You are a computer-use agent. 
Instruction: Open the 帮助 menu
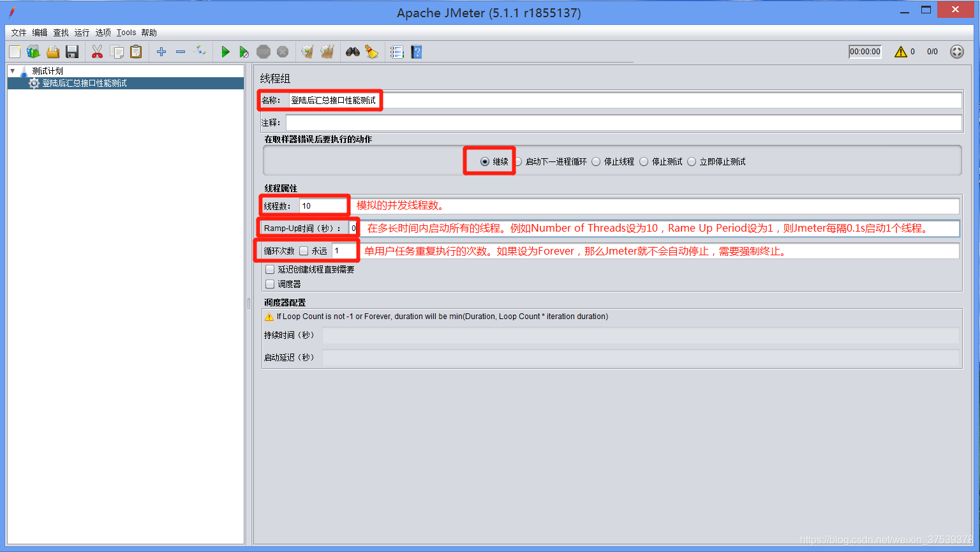tap(149, 33)
